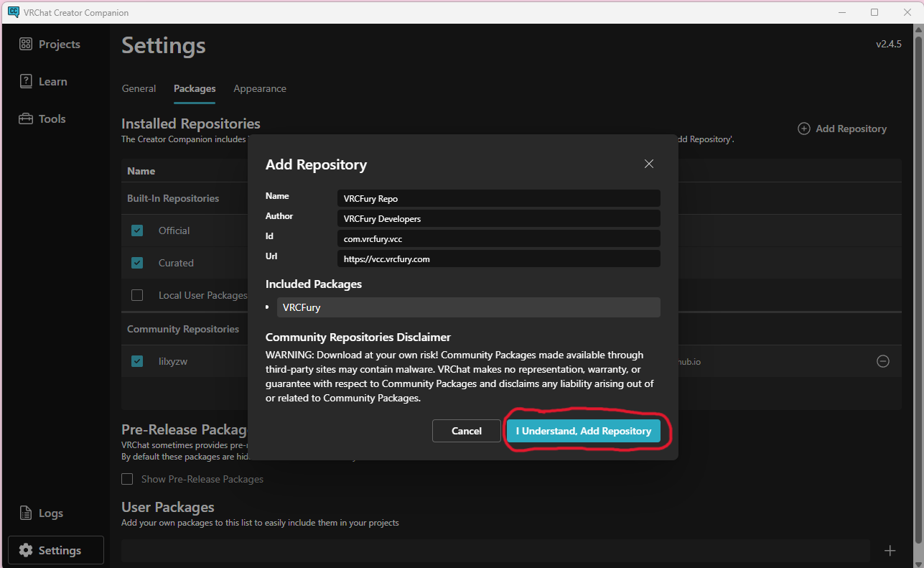
Task: Click the Community Repositories Disclaimer heading
Action: click(358, 337)
